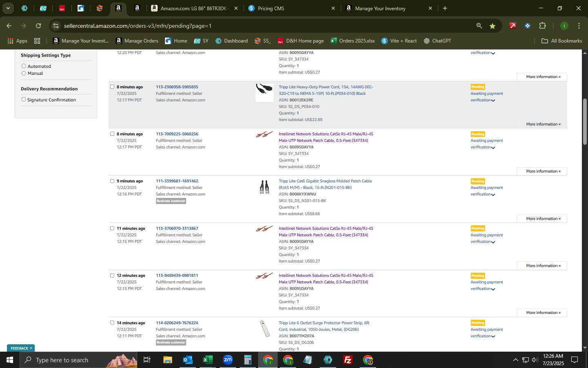
Task: Open Outlook from the taskbar
Action: pos(187,360)
